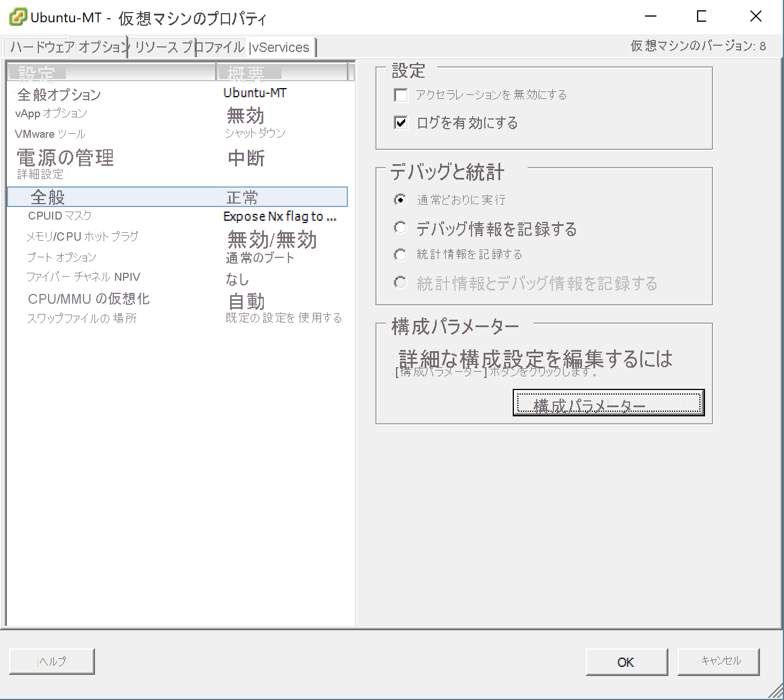
Task: Click 既定の設定を使用する value
Action: (x=284, y=318)
